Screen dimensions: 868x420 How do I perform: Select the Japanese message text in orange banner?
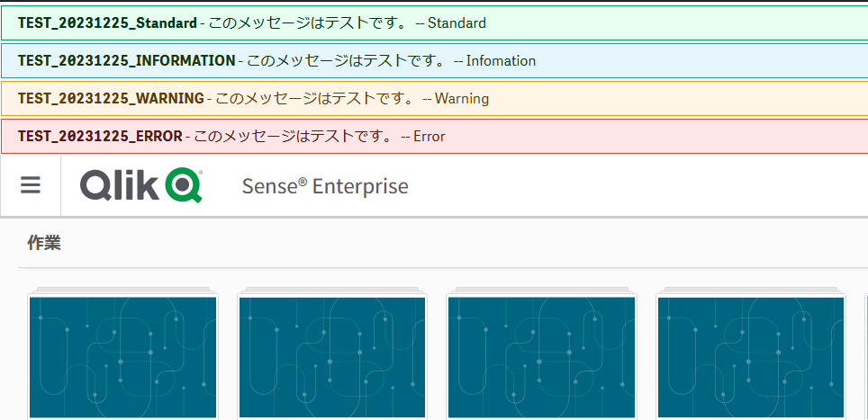(314, 99)
